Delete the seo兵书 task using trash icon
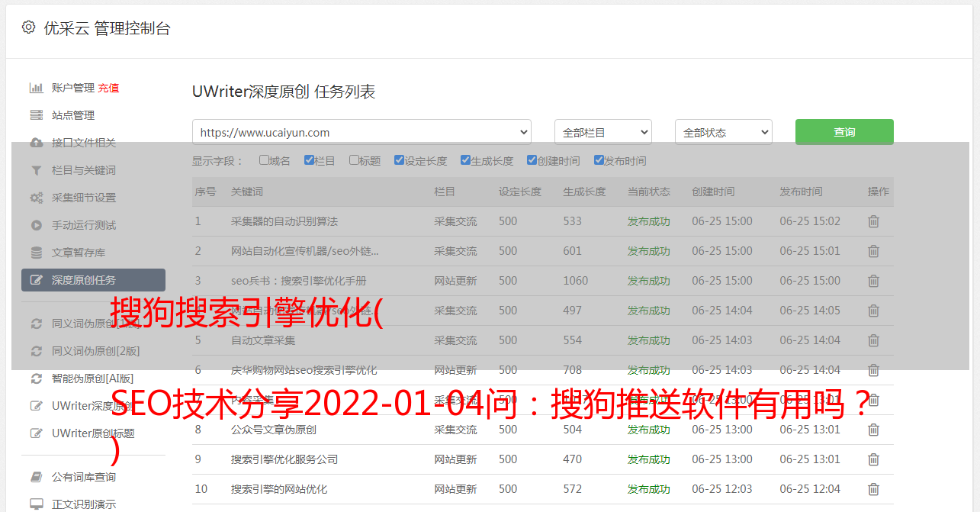Image resolution: width=980 pixels, height=512 pixels. pos(873,281)
